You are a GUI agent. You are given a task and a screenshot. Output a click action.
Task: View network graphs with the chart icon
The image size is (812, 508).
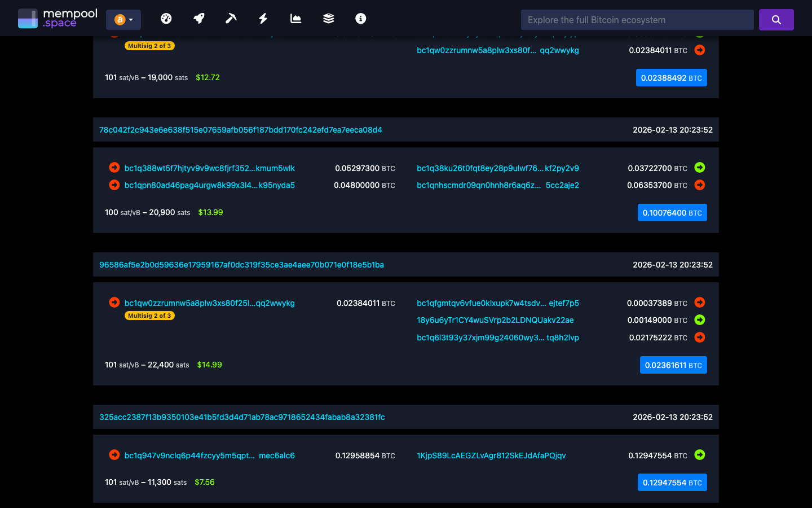pos(295,18)
